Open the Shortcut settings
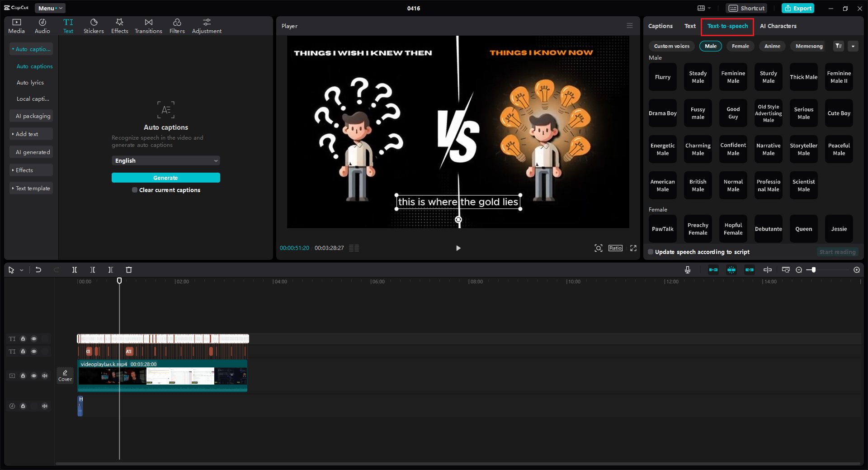Screen dimensions: 868x470 [746, 8]
